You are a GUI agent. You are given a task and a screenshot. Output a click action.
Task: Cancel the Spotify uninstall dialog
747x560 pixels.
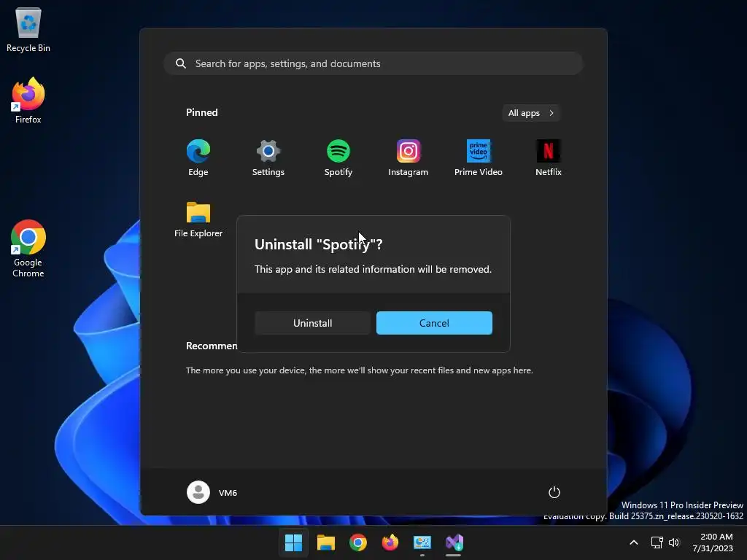(x=434, y=323)
